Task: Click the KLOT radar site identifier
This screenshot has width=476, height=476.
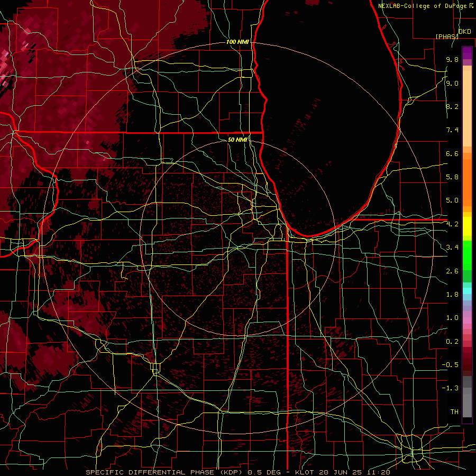Action: 305,472
